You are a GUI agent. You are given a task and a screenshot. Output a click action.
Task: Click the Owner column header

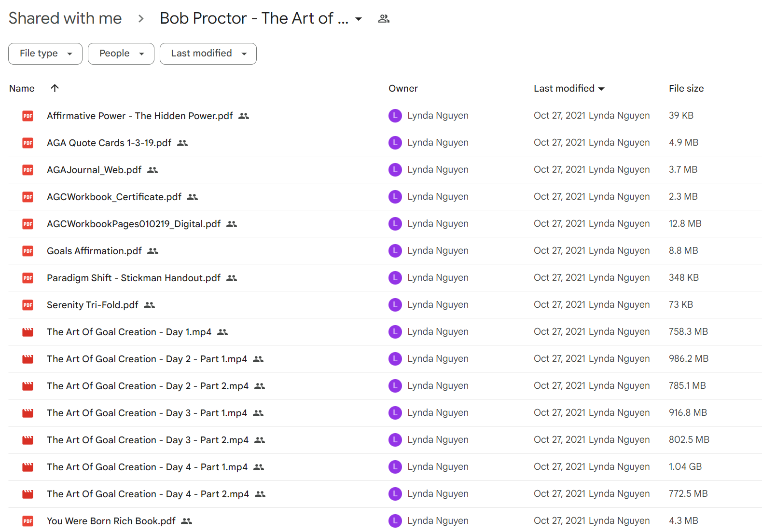(x=403, y=88)
